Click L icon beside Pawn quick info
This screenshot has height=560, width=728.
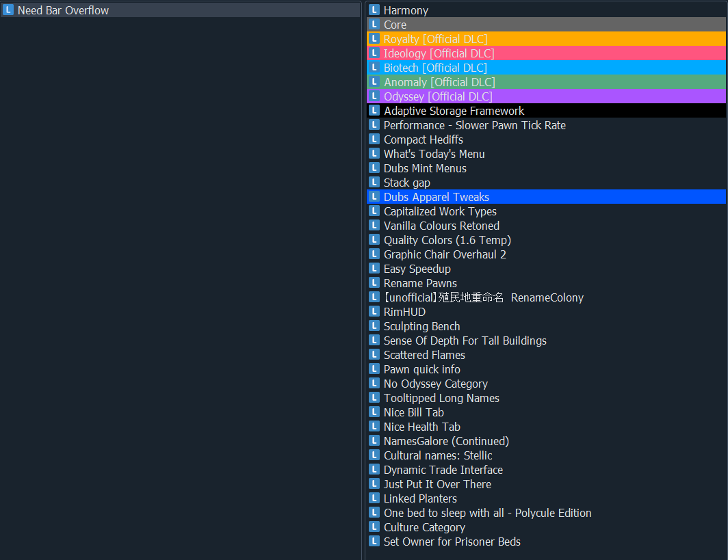374,369
